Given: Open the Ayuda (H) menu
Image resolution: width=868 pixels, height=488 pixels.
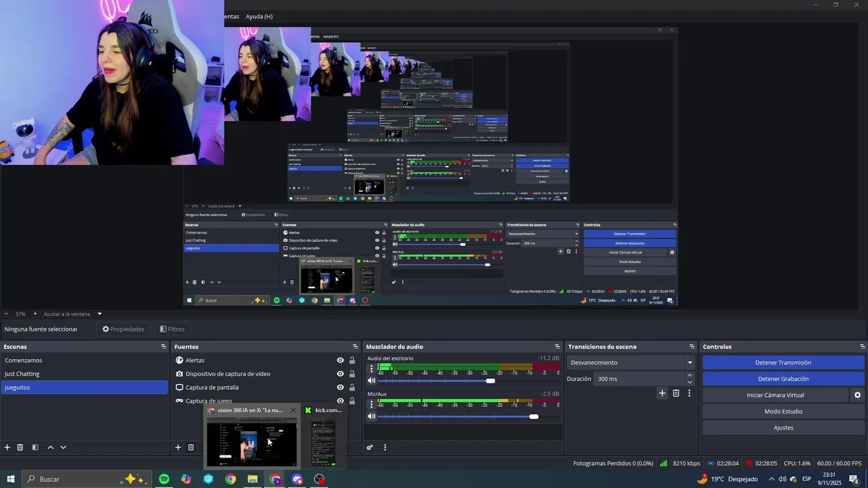Looking at the screenshot, I should (x=259, y=16).
